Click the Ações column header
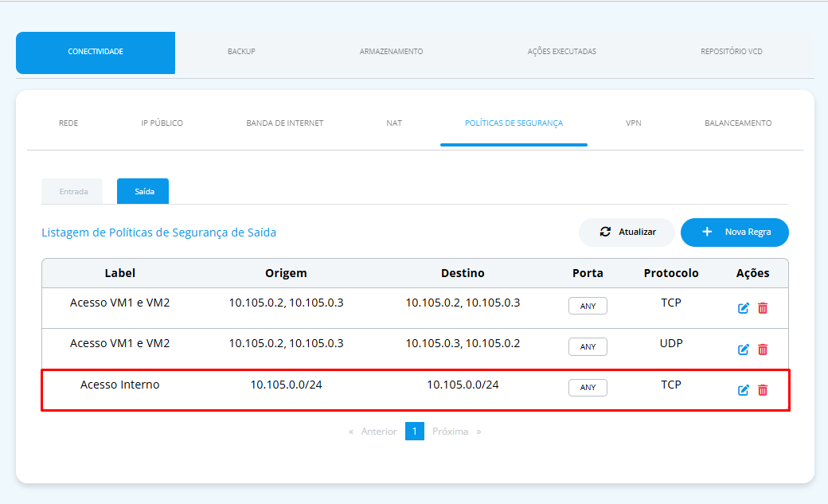The width and height of the screenshot is (828, 504). coord(752,273)
